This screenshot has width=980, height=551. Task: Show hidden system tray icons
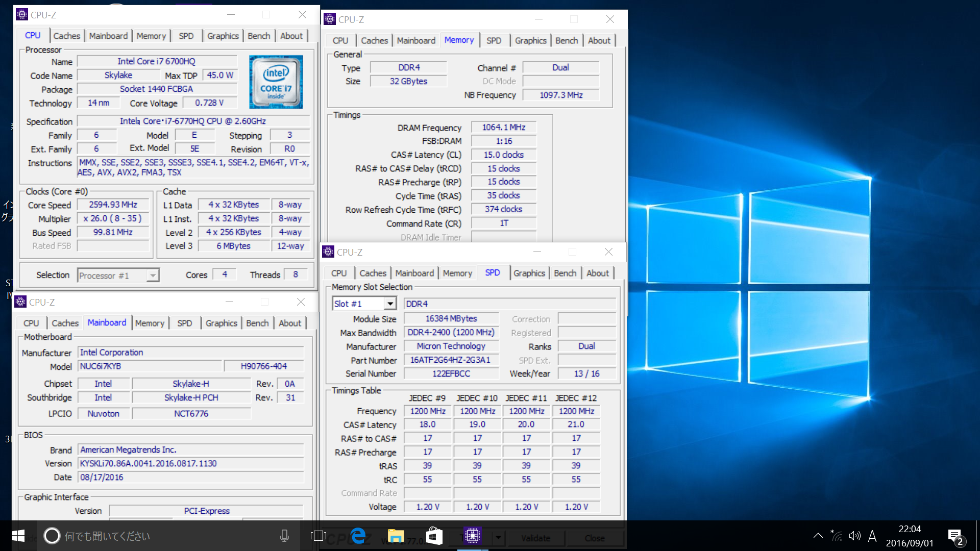point(818,536)
